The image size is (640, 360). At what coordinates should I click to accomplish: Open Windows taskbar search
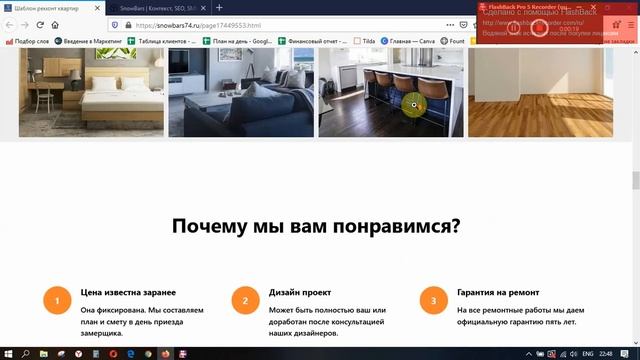[25, 354]
